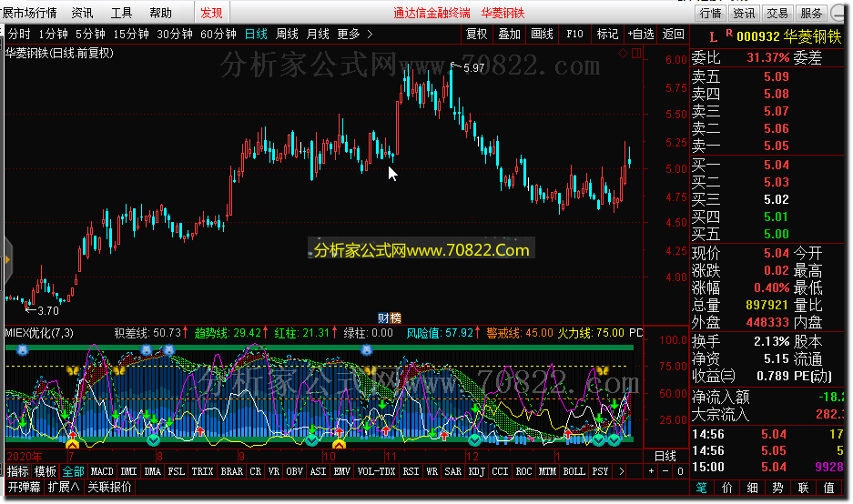Switch indicator to FSL

177,471
